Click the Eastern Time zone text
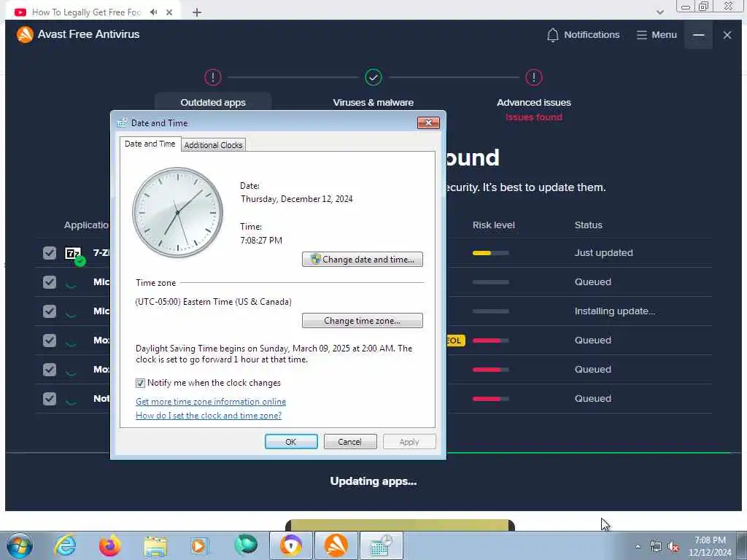747x560 pixels. click(214, 302)
